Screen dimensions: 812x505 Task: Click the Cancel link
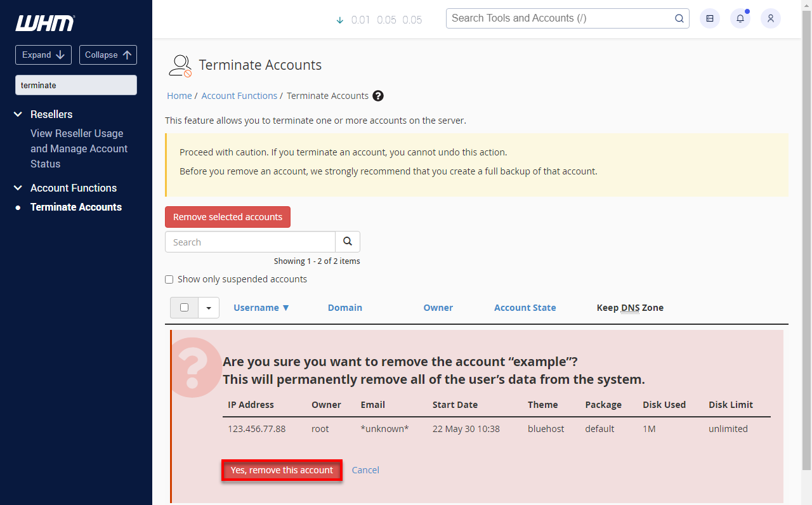point(365,470)
